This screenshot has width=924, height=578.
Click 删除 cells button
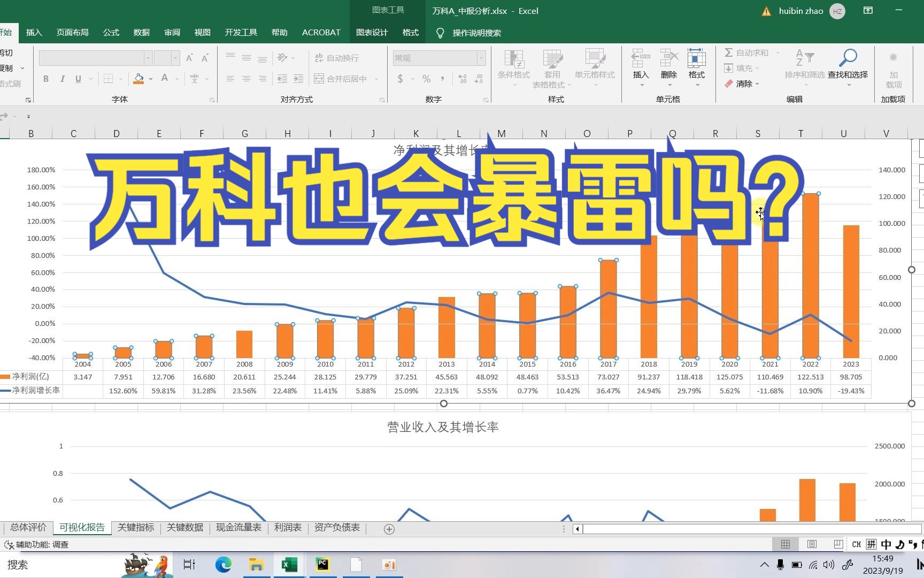[x=668, y=68]
